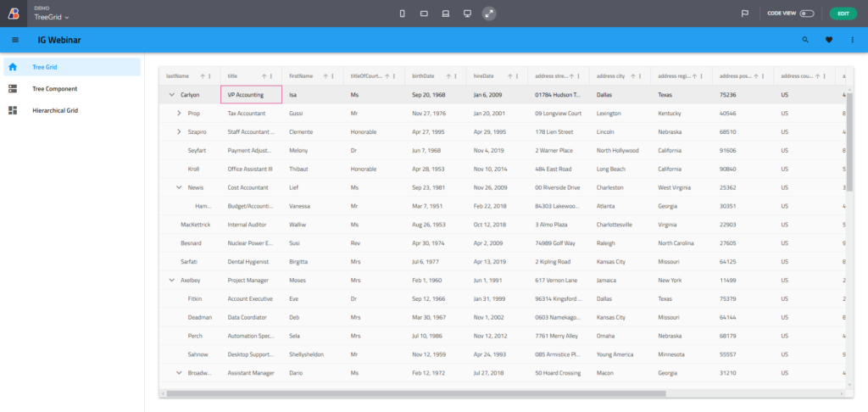Select the phone viewport preview icon
868x412 pixels.
402,14
